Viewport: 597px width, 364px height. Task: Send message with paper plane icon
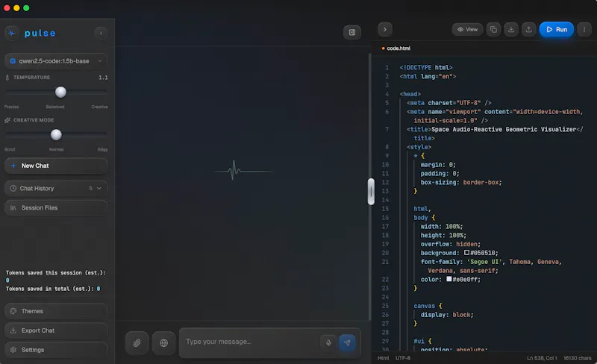coord(347,342)
